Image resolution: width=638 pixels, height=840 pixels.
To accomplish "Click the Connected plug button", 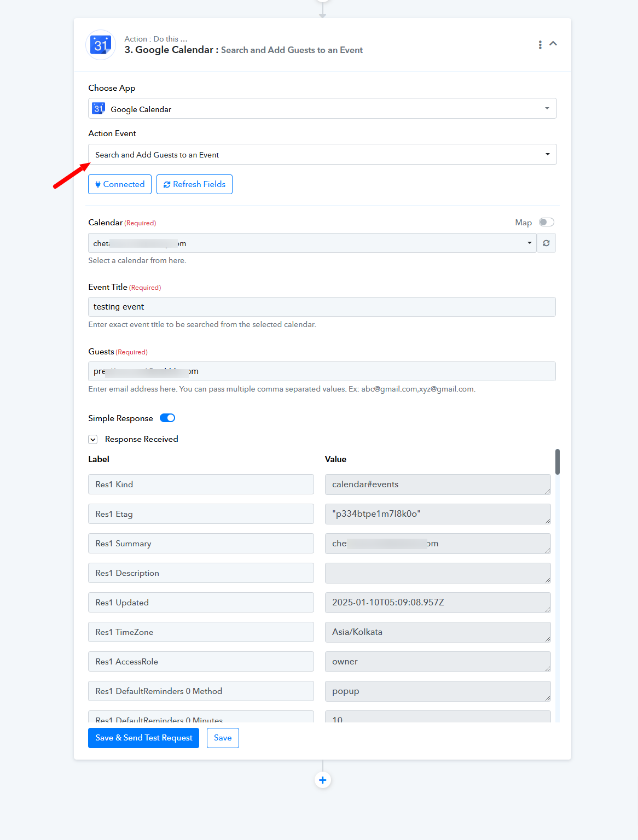I will (x=120, y=184).
